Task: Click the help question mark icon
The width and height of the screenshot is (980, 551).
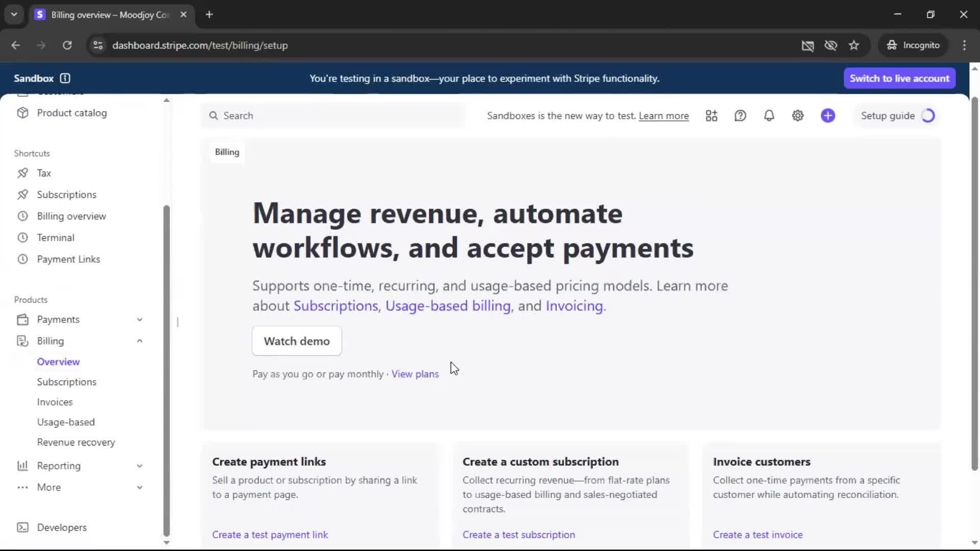Action: [740, 116]
